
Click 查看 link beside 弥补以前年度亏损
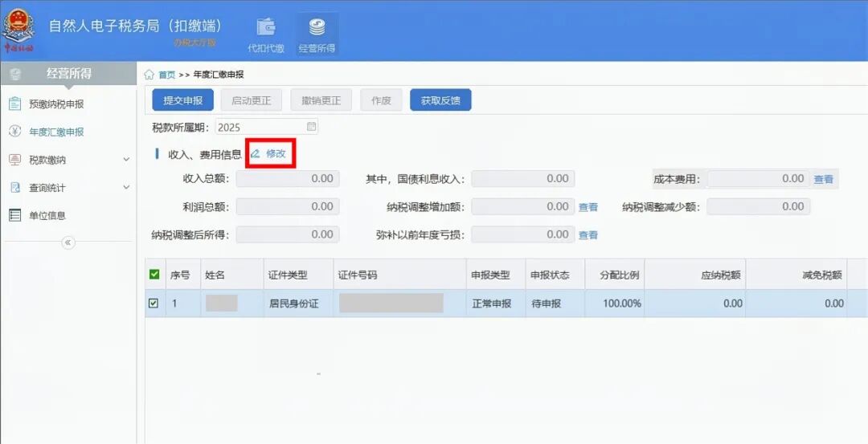(588, 235)
